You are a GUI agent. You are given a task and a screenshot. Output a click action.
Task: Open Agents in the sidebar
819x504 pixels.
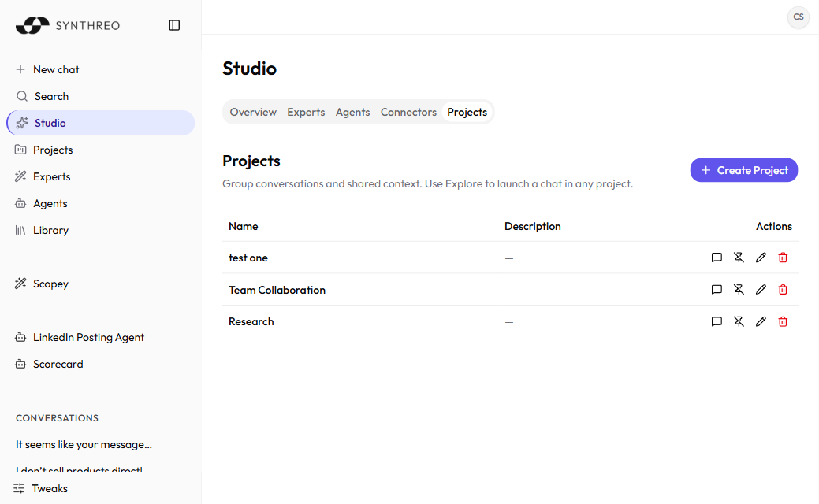tap(100, 203)
